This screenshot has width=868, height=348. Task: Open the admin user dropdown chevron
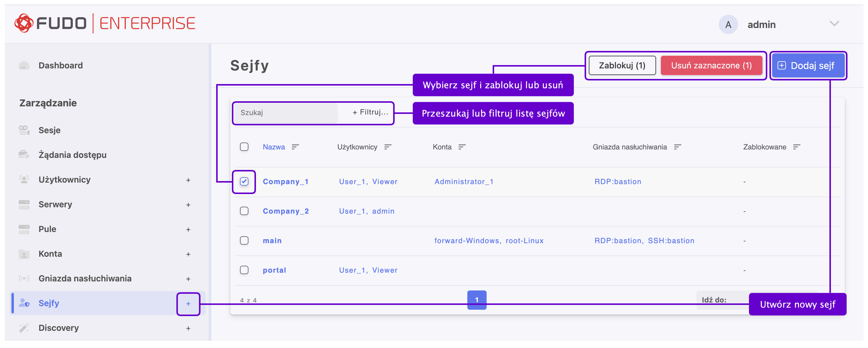[x=834, y=24]
